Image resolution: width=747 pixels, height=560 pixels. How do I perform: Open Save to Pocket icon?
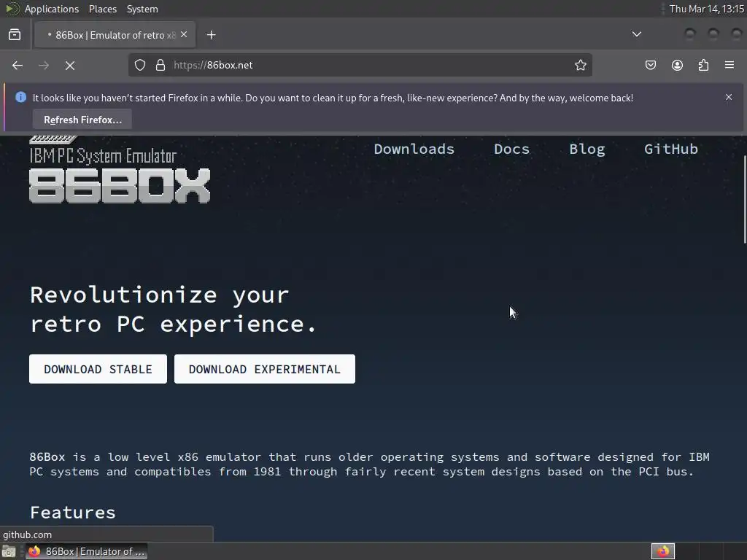(651, 65)
